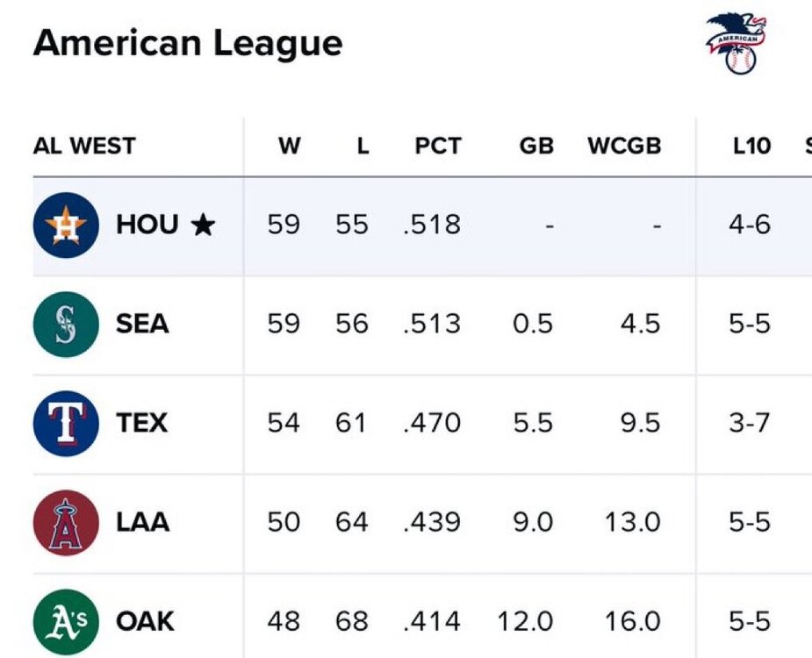This screenshot has width=812, height=658.
Task: Click the Los Angeles Angels logo
Action: tap(66, 523)
